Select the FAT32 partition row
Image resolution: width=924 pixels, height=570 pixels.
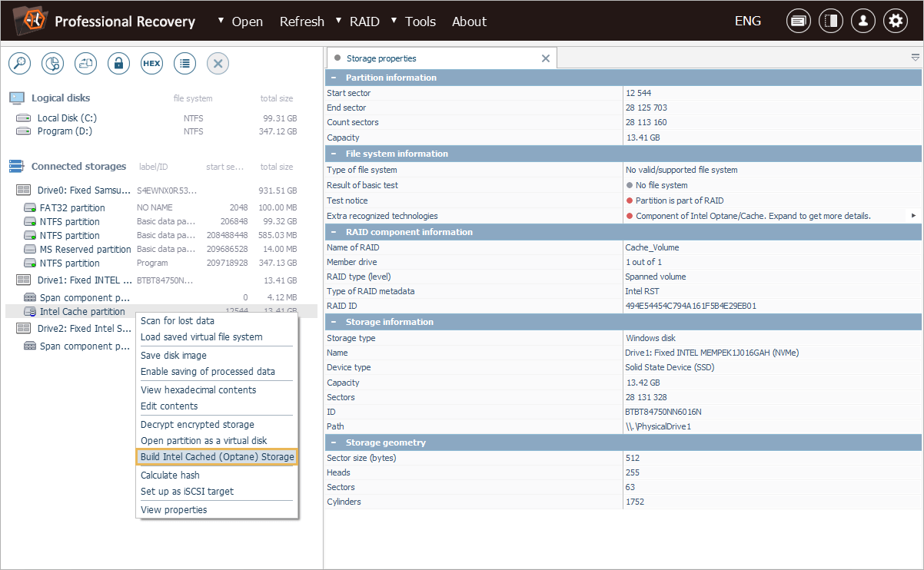161,207
